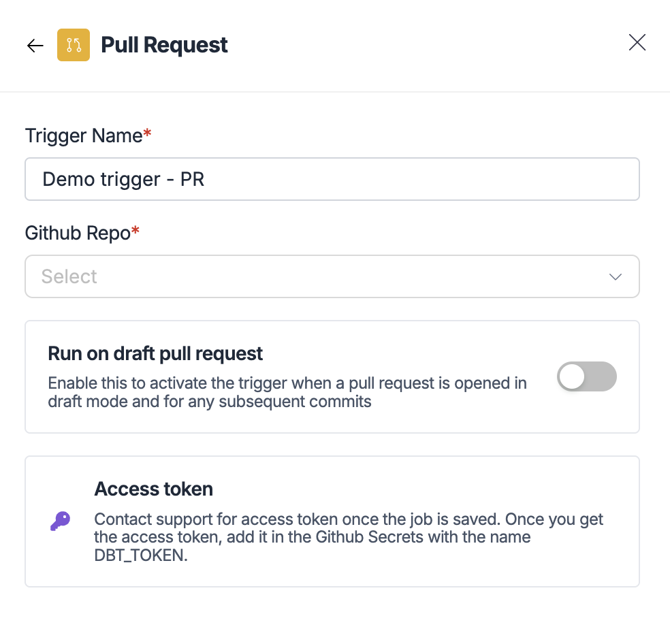Click the back button to leave the trigger editor
The image size is (670, 644).
[35, 45]
